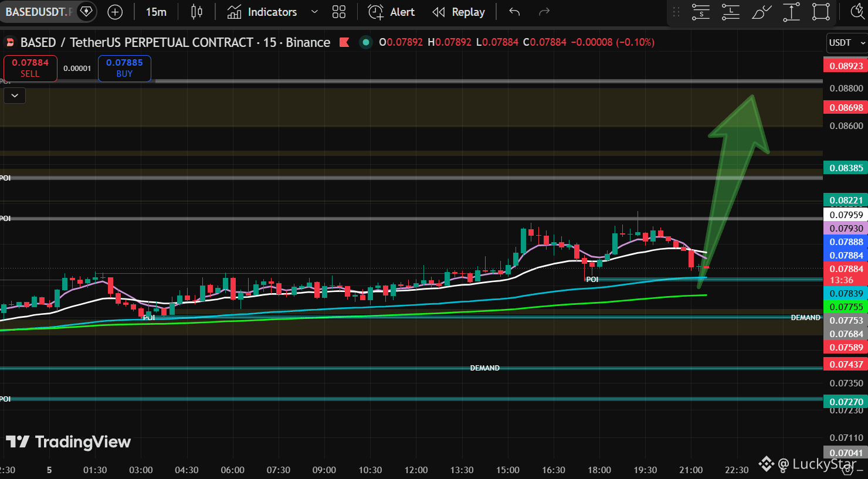Click the 0.00001 spread value
Viewport: 868px width, 479px height.
[x=77, y=69]
